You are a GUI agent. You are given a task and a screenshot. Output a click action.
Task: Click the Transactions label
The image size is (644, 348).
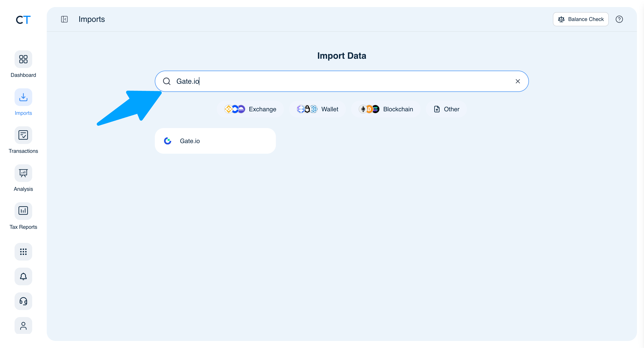(23, 151)
